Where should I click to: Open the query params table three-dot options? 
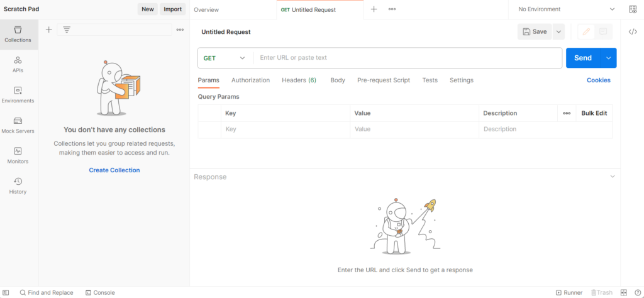click(x=567, y=113)
